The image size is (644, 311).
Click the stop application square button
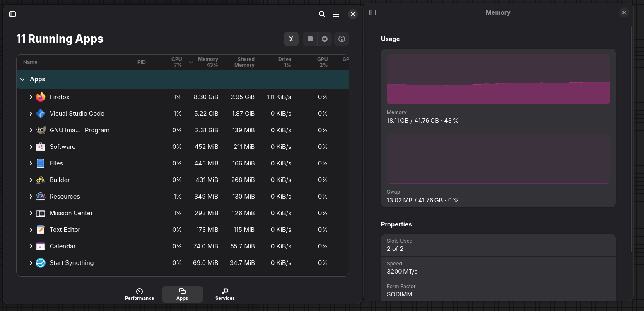click(310, 39)
